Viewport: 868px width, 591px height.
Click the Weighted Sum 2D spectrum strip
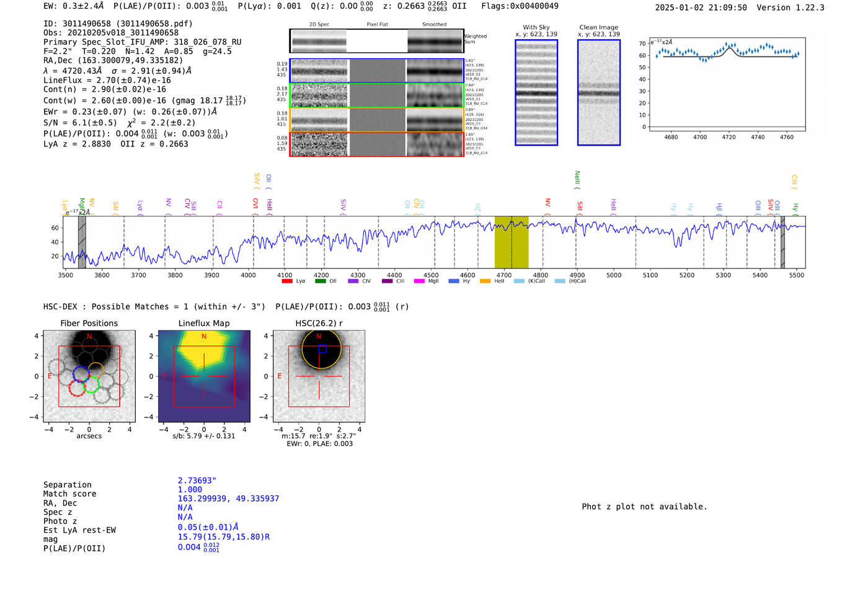376,41
